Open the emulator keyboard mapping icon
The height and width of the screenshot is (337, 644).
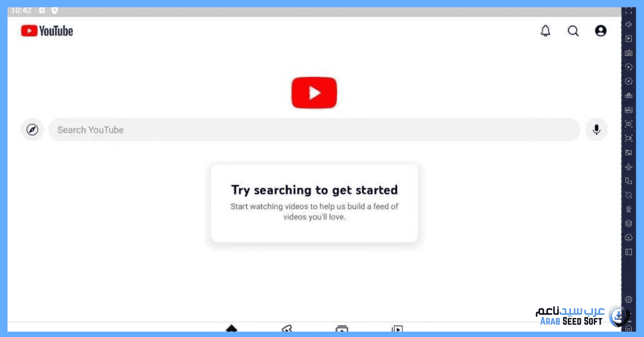(x=628, y=53)
